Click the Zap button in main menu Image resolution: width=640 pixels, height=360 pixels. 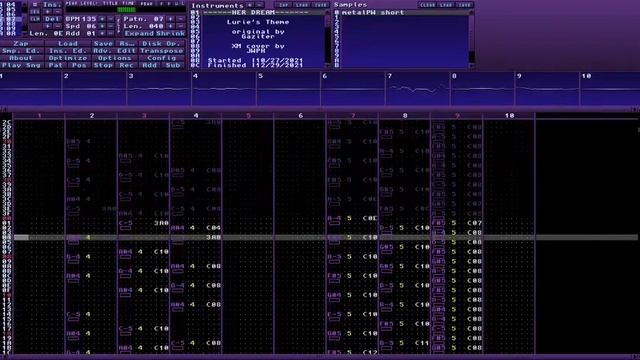pyautogui.click(x=21, y=43)
